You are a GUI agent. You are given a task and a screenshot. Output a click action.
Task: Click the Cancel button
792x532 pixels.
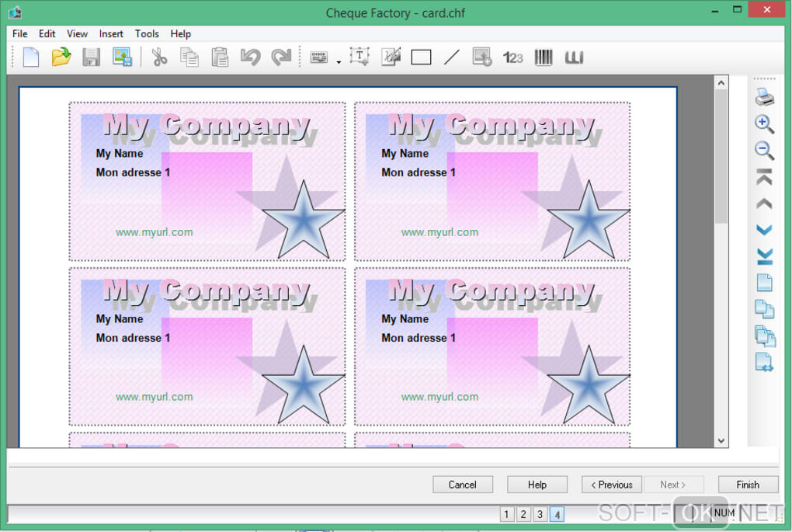click(x=463, y=485)
